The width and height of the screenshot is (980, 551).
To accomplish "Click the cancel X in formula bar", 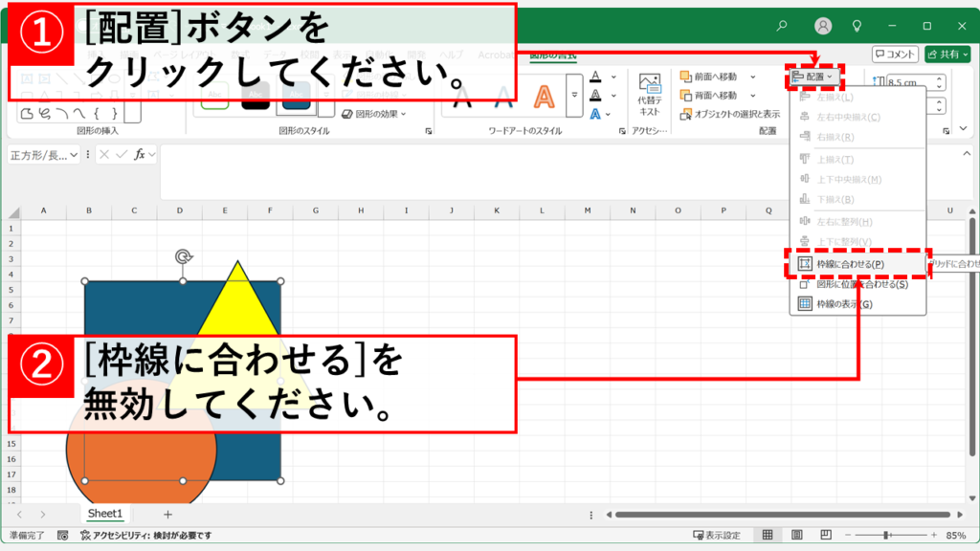I will (x=104, y=154).
